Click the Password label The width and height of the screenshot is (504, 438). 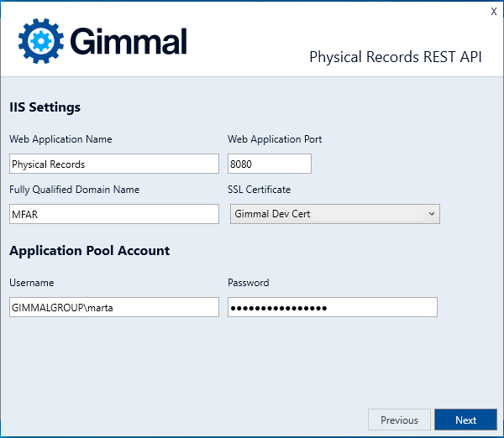tap(249, 283)
